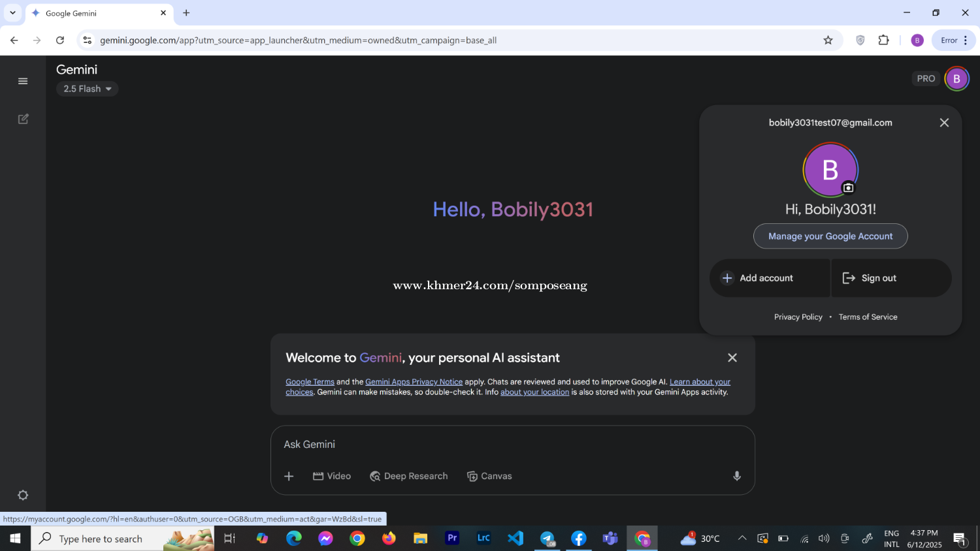Start a new chat with the compose icon

[23, 119]
